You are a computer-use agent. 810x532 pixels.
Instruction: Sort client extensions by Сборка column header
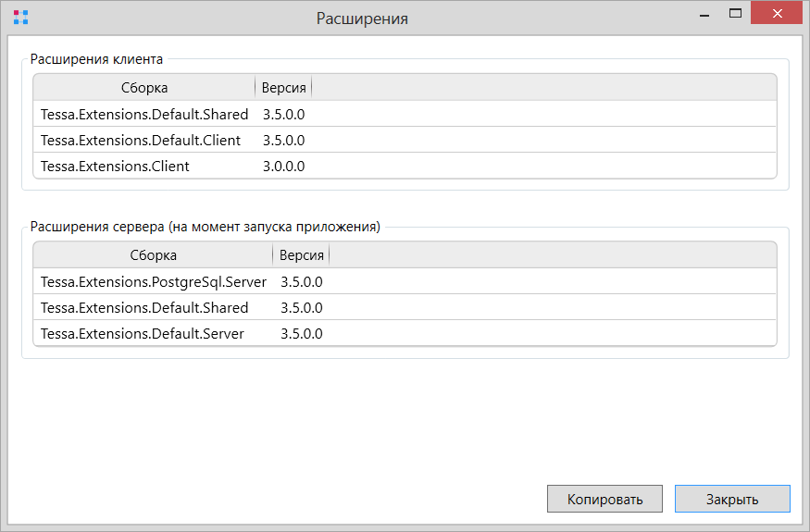point(144,88)
